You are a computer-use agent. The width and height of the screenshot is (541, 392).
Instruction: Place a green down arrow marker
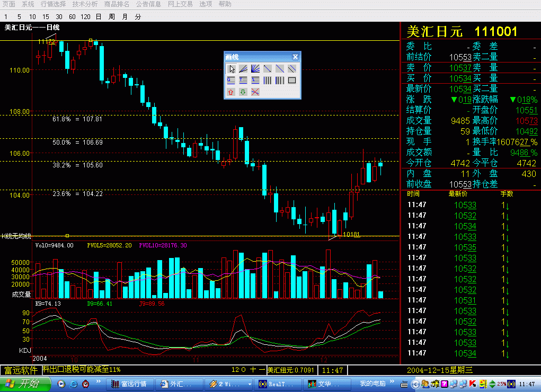pos(243,92)
